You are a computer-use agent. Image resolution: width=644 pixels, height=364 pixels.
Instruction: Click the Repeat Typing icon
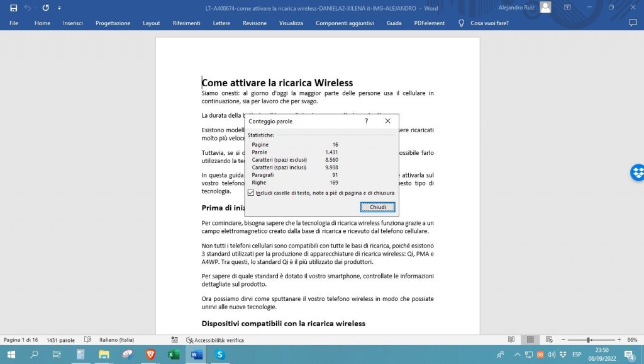click(x=45, y=8)
